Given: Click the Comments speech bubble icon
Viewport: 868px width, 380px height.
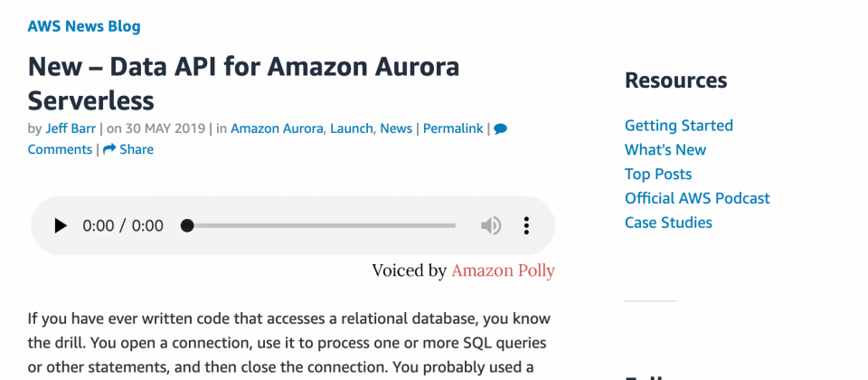Looking at the screenshot, I should point(500,128).
